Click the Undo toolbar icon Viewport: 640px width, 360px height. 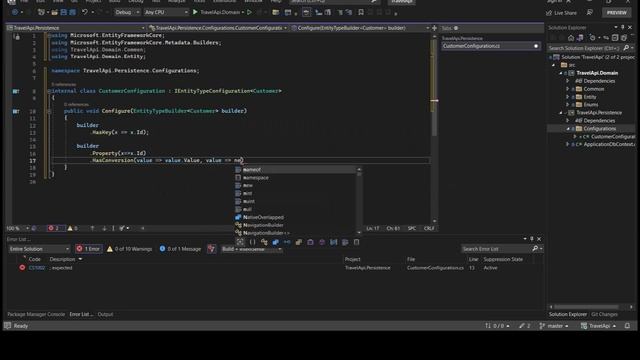click(84, 12)
